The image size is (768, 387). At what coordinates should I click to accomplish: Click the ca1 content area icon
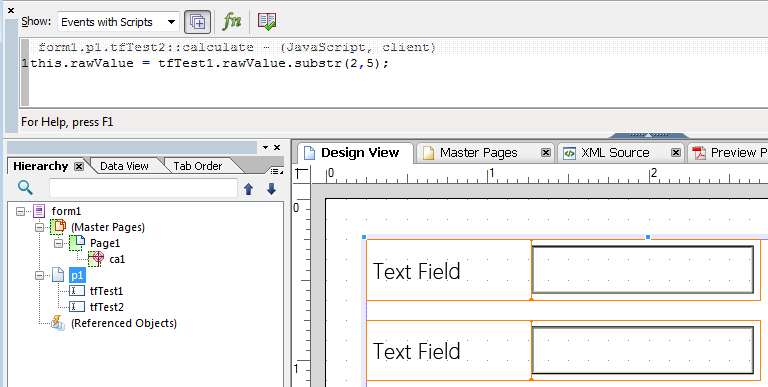(96, 259)
